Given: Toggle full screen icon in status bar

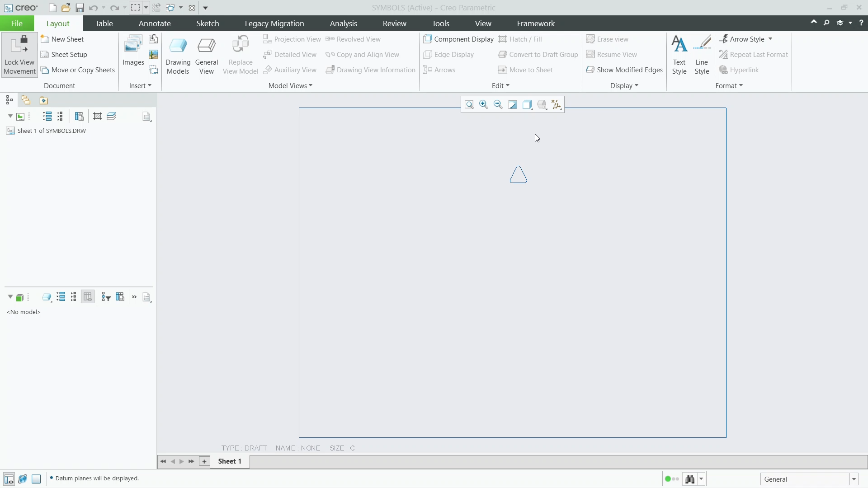Looking at the screenshot, I should click(36, 479).
